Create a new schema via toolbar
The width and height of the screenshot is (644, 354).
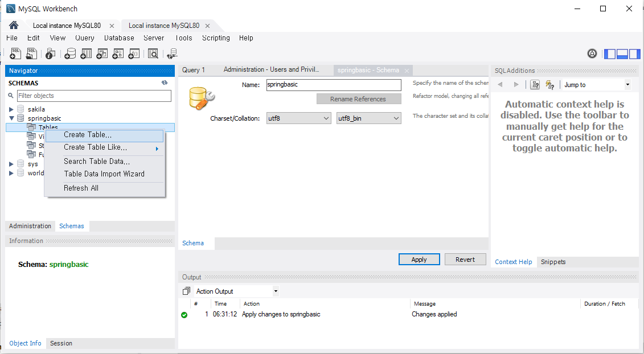[70, 53]
